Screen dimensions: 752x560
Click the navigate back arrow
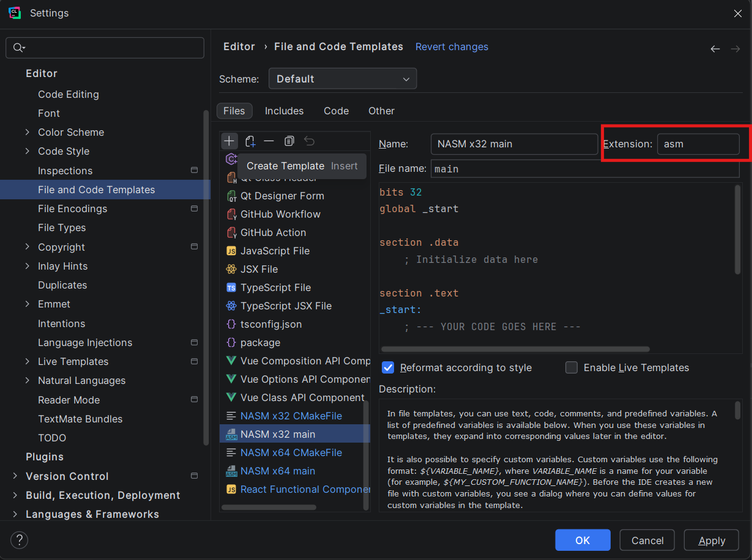coord(715,49)
